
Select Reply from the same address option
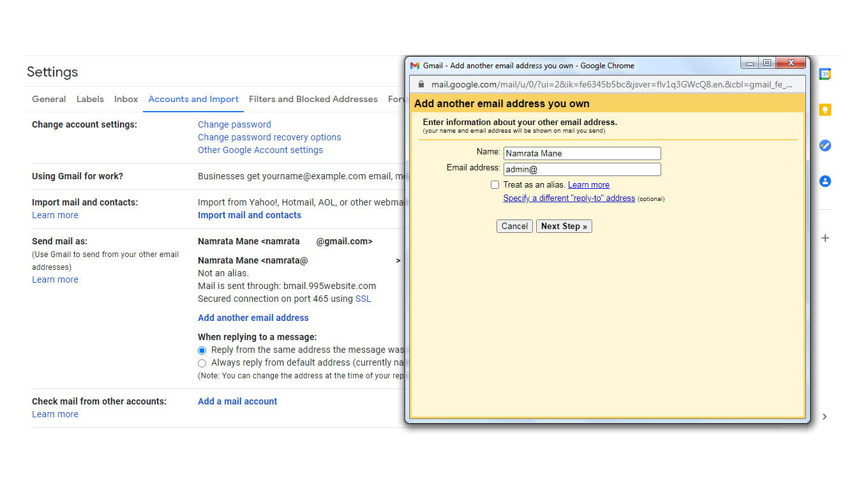[x=202, y=350]
